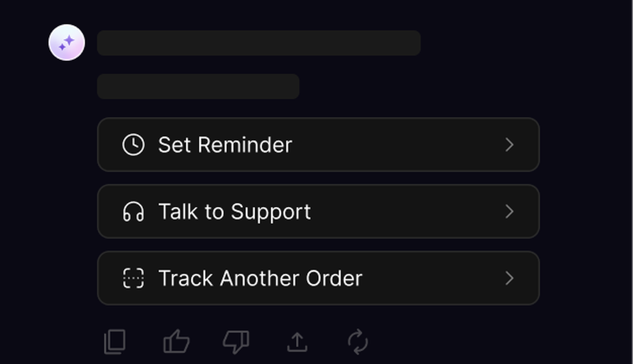Regenerate the response with refresh arrows

tap(358, 342)
